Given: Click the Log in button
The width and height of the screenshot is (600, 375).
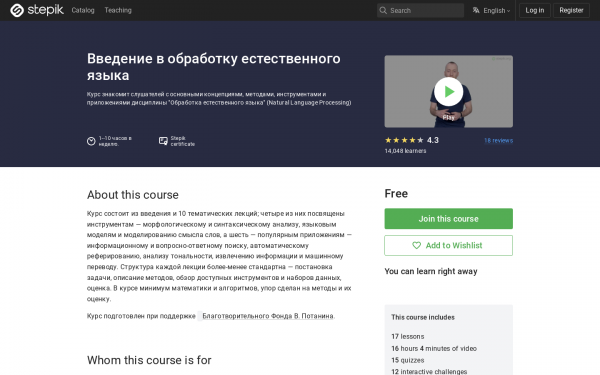Looking at the screenshot, I should [x=535, y=10].
